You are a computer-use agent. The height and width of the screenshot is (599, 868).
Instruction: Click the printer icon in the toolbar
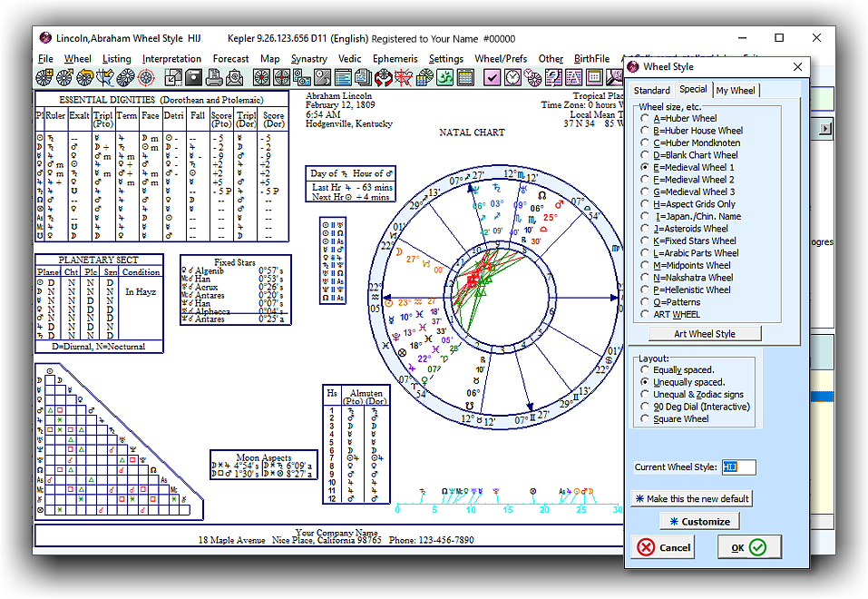(213, 78)
